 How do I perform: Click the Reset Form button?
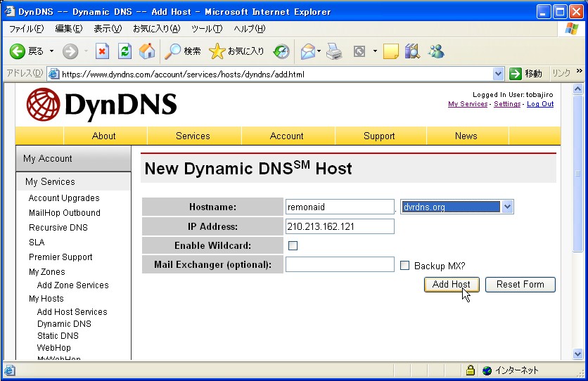(x=520, y=285)
